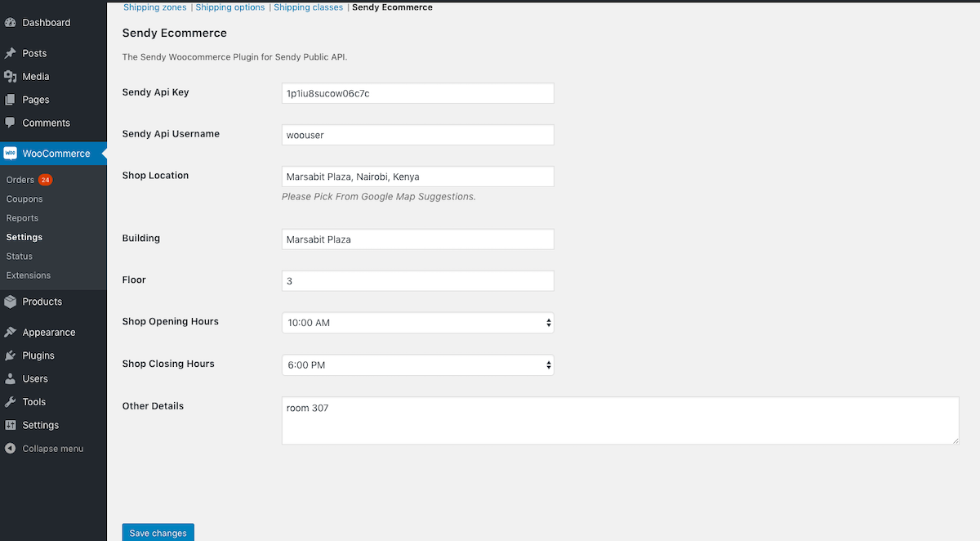The image size is (980, 541).
Task: Click the 'Shop Closing Hours' label
Action: (168, 364)
